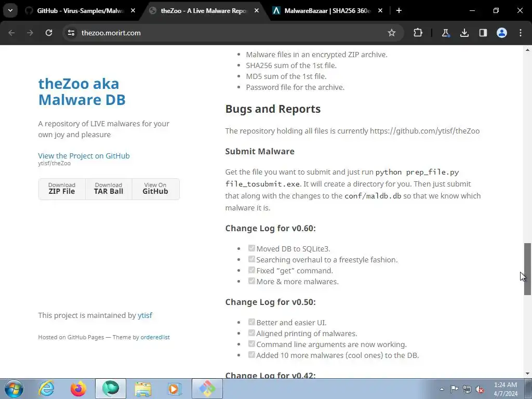Open the orderedlist theme link

155,337
